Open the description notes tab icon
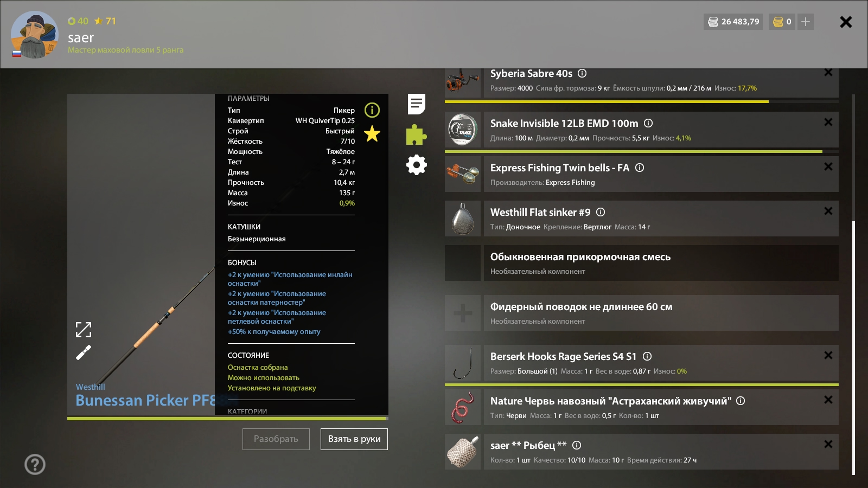 coord(417,104)
